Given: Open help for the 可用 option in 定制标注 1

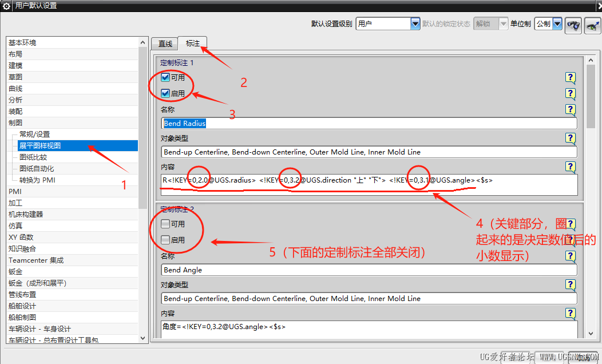Looking at the screenshot, I should pos(570,78).
